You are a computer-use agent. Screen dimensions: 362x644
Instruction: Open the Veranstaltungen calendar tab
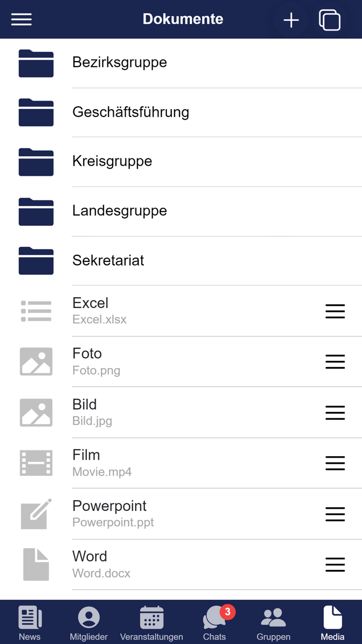coord(152,622)
